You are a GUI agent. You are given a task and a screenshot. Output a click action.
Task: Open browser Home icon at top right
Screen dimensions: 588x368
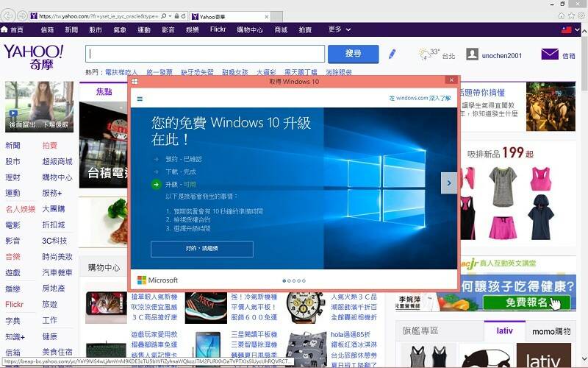click(x=562, y=15)
